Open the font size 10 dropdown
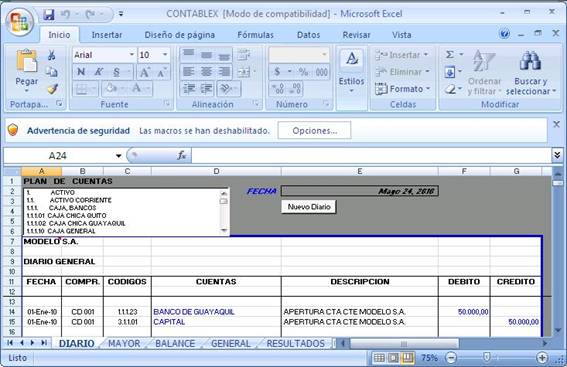This screenshot has width=567, height=367. tap(165, 55)
